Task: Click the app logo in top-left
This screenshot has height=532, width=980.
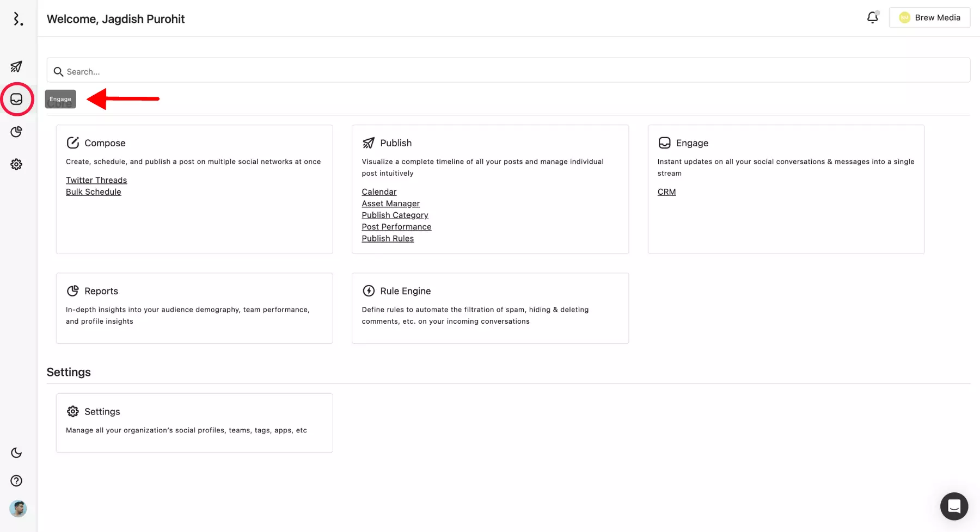Action: [18, 19]
